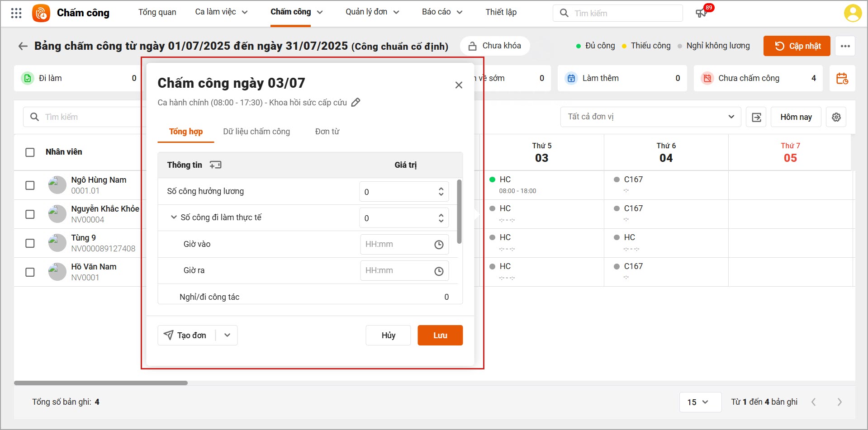868x430 pixels.
Task: Expand the Tạo đơn dropdown arrow
Action: (227, 335)
